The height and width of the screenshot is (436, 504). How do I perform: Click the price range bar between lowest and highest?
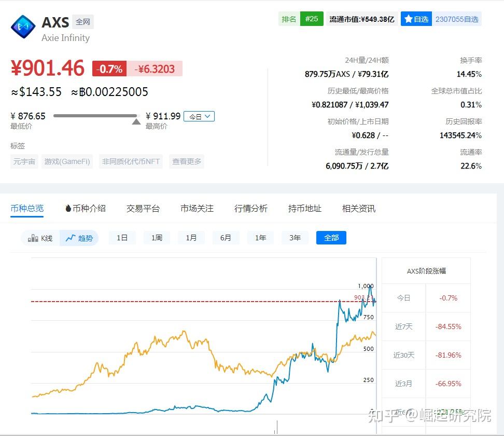click(96, 116)
